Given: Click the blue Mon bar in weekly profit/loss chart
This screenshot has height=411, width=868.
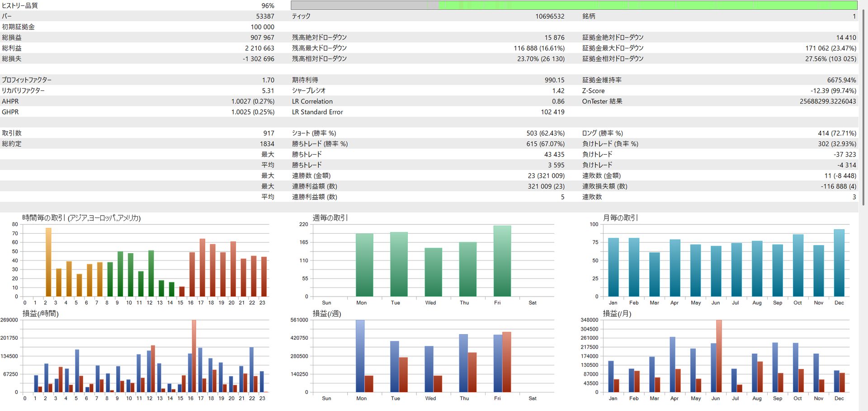Looking at the screenshot, I should (x=360, y=356).
